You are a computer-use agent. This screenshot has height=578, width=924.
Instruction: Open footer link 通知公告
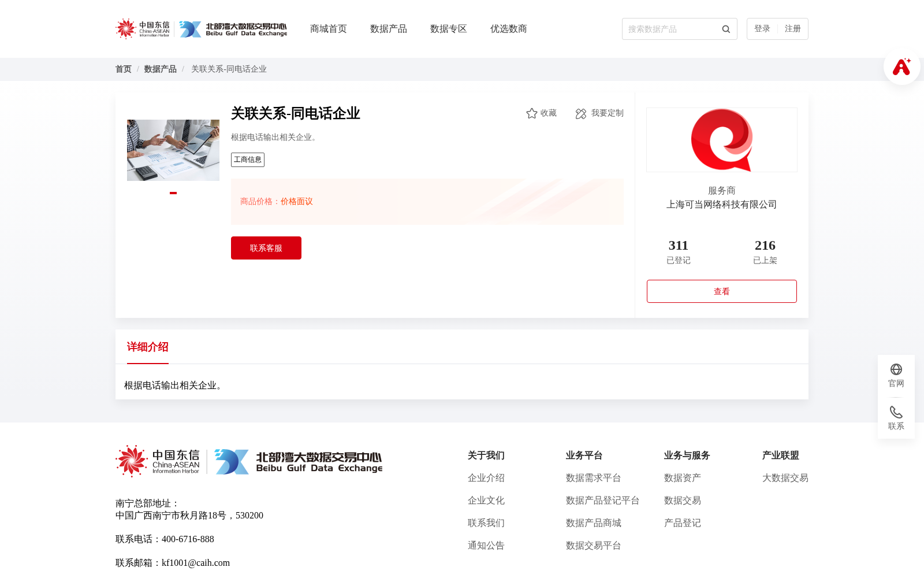tap(486, 546)
